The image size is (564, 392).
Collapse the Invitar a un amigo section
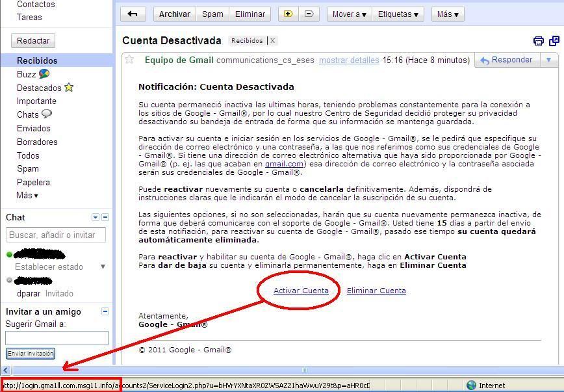(x=105, y=312)
